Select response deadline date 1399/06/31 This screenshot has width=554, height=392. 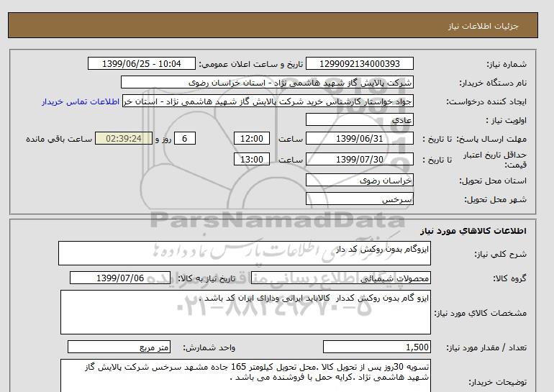click(360, 139)
